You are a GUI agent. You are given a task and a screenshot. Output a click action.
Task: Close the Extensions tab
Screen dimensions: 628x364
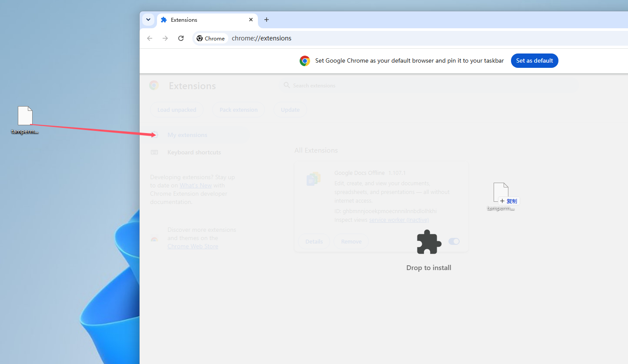tap(251, 20)
